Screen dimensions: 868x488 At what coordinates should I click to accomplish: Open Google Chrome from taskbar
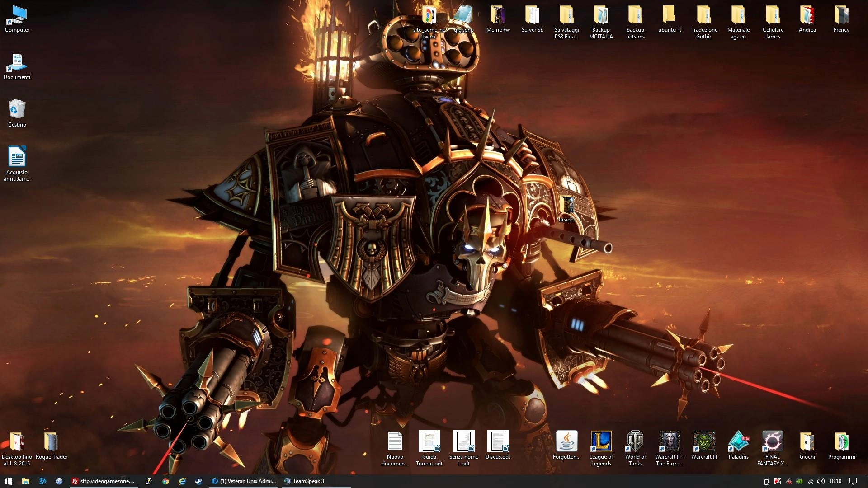165,481
